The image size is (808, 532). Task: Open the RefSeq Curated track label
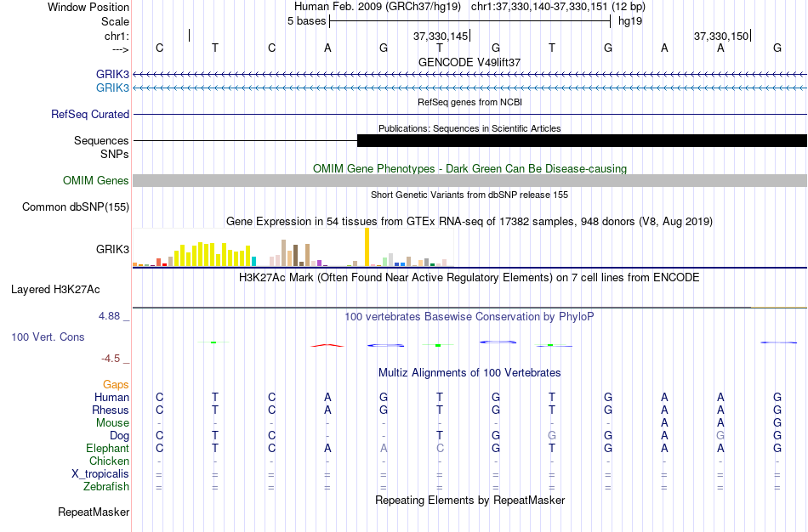[90, 115]
